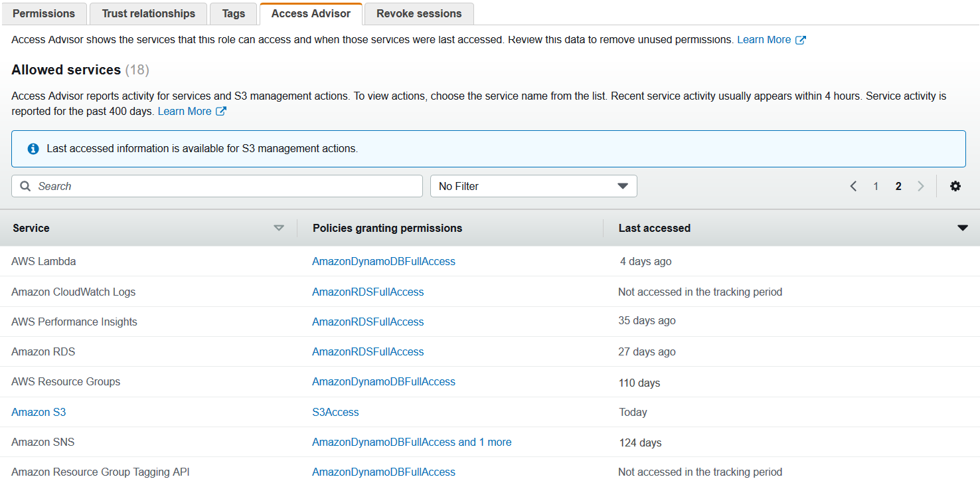Viewport: 980px width, 487px height.
Task: Open Amazon S3 service details
Action: (x=38, y=412)
